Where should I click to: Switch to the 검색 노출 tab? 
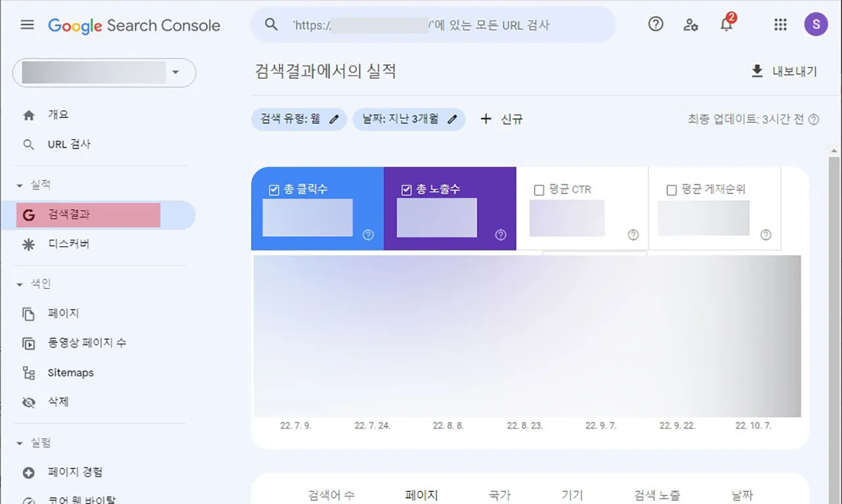point(657,495)
